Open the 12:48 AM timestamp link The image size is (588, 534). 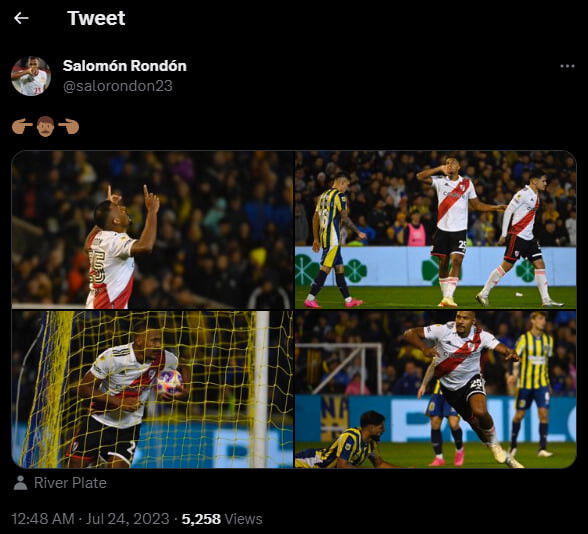(x=43, y=519)
